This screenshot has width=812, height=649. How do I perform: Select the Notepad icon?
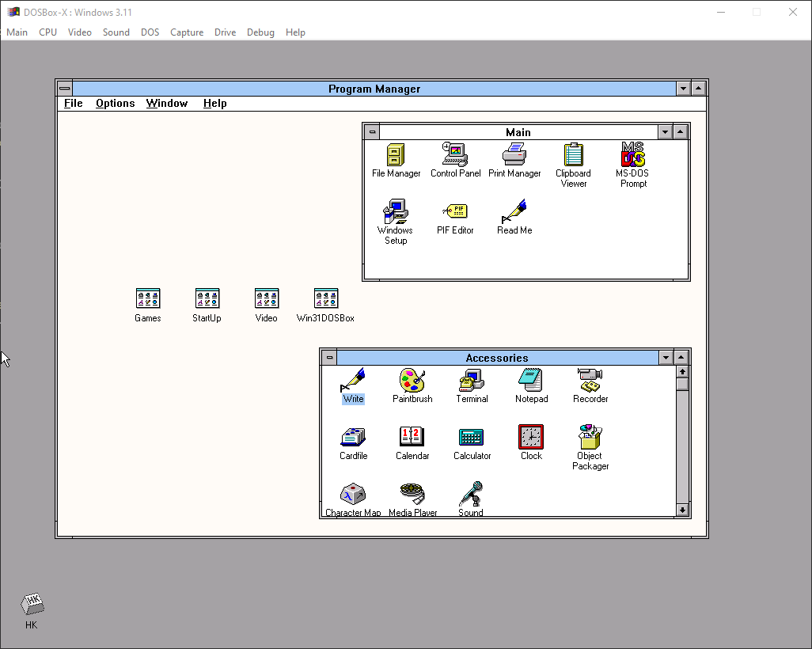pos(531,380)
